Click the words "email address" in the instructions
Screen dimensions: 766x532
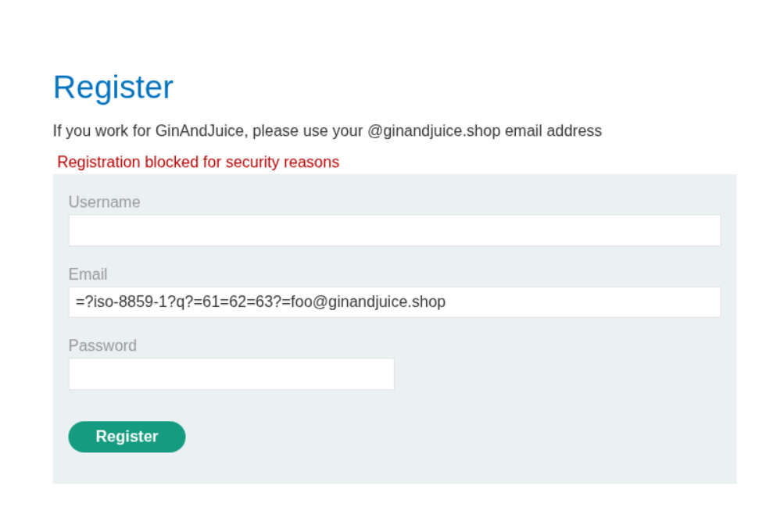(553, 131)
